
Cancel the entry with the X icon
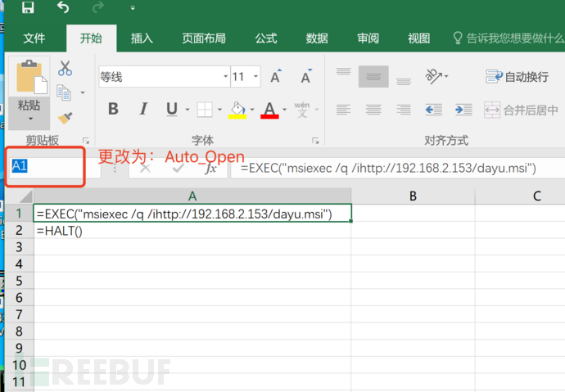[x=146, y=168]
